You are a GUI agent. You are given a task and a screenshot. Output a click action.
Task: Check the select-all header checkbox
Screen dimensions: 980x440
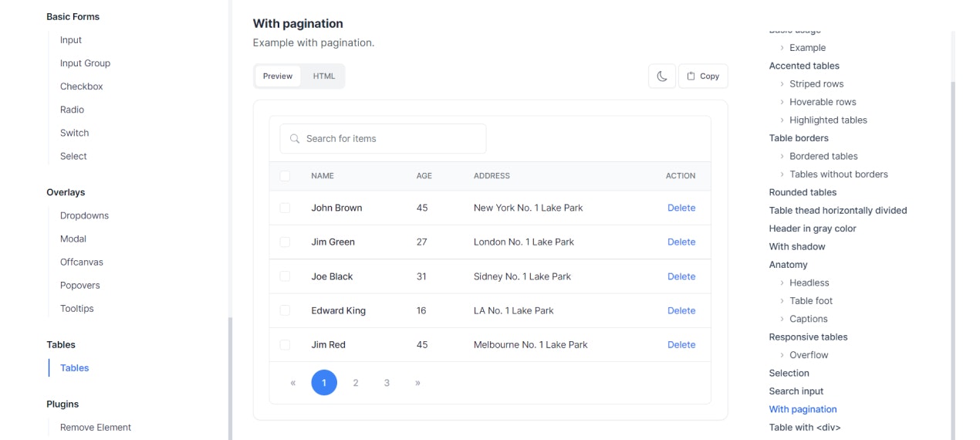[285, 176]
